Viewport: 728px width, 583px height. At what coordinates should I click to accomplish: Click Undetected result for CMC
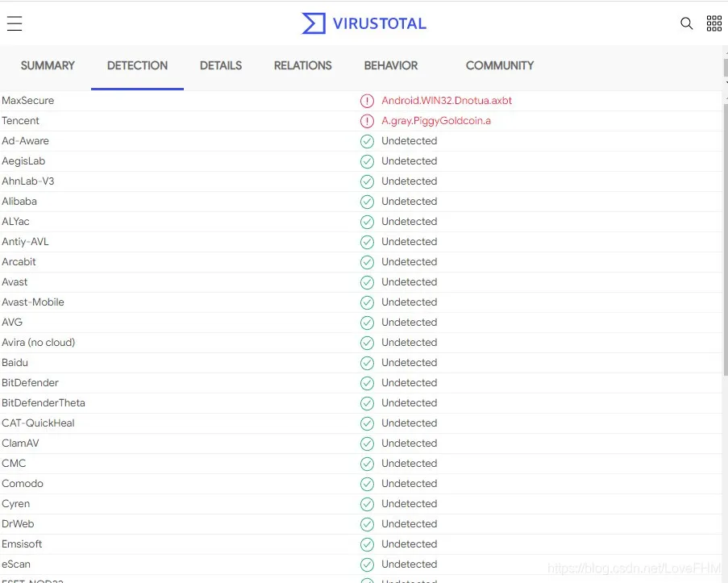(x=409, y=463)
